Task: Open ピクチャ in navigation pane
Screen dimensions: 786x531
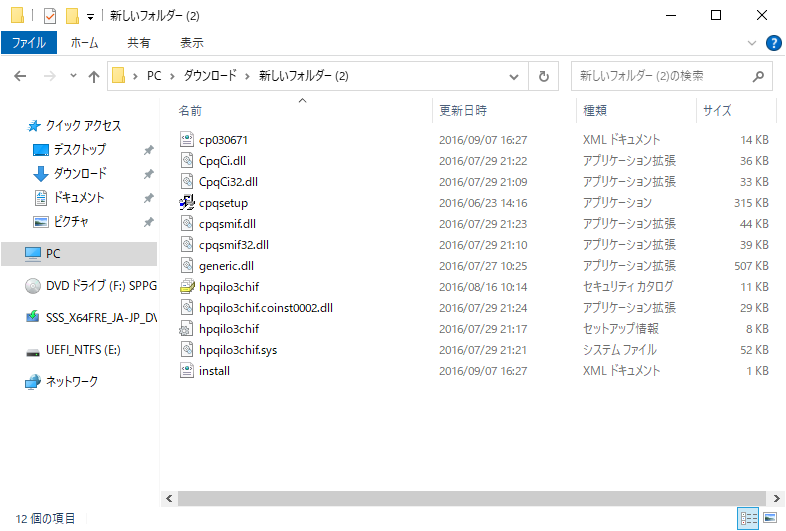Action: 71,222
